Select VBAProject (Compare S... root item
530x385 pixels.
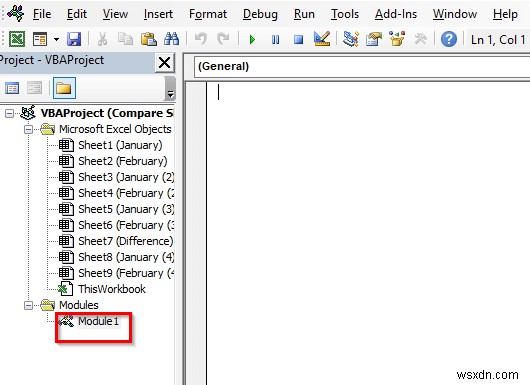click(x=107, y=113)
